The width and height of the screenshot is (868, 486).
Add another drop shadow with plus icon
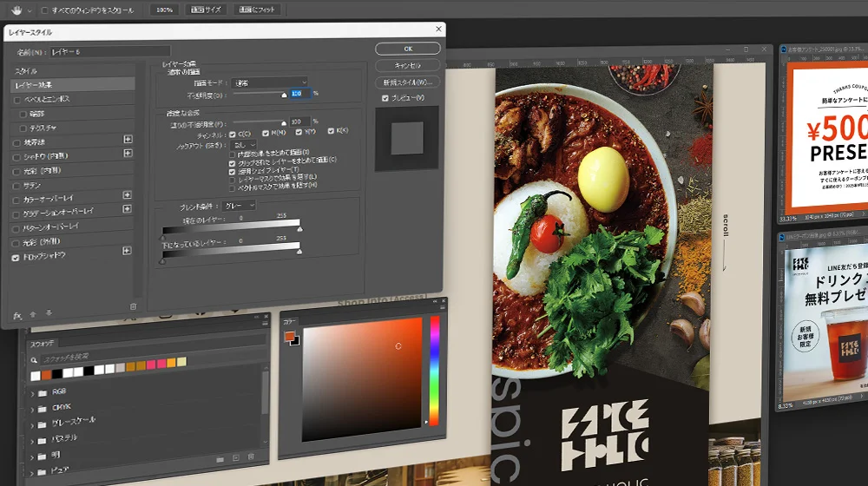[128, 251]
